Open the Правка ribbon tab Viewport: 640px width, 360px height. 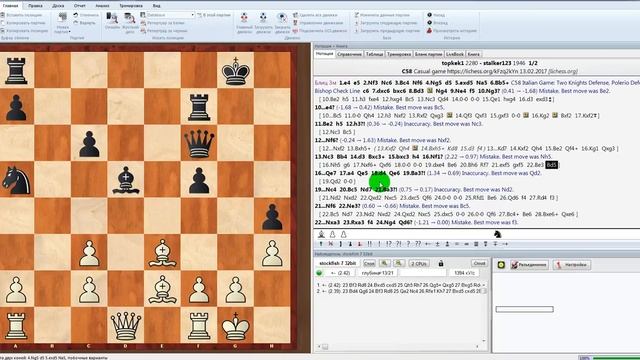click(35, 6)
